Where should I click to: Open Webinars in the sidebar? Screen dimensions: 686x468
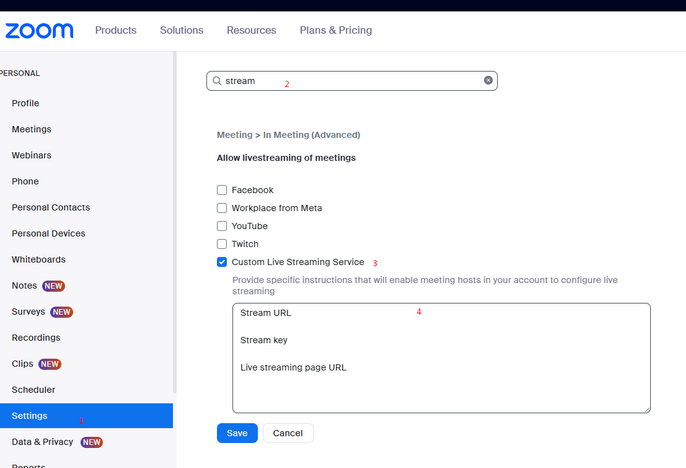[32, 155]
